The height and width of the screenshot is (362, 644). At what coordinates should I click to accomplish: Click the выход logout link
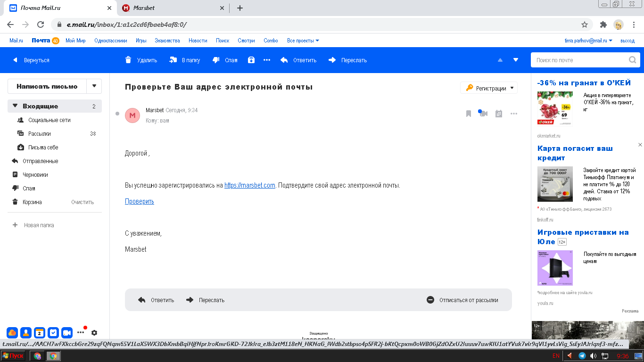tap(627, 41)
